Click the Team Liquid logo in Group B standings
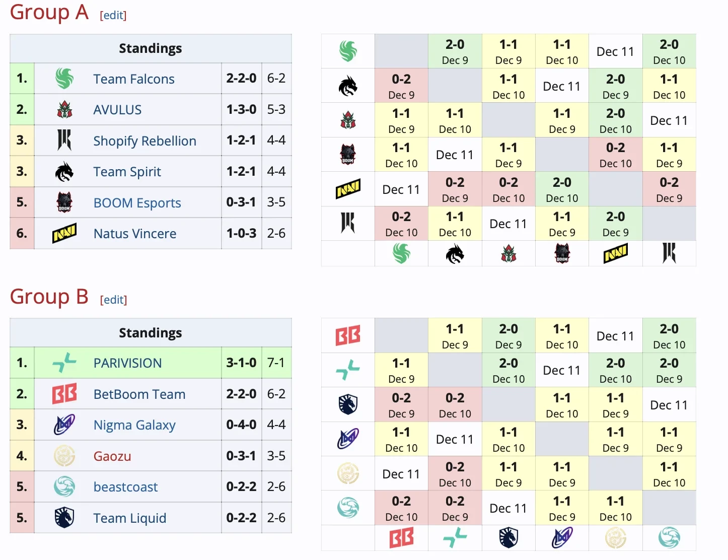The width and height of the screenshot is (728, 560). 64,518
